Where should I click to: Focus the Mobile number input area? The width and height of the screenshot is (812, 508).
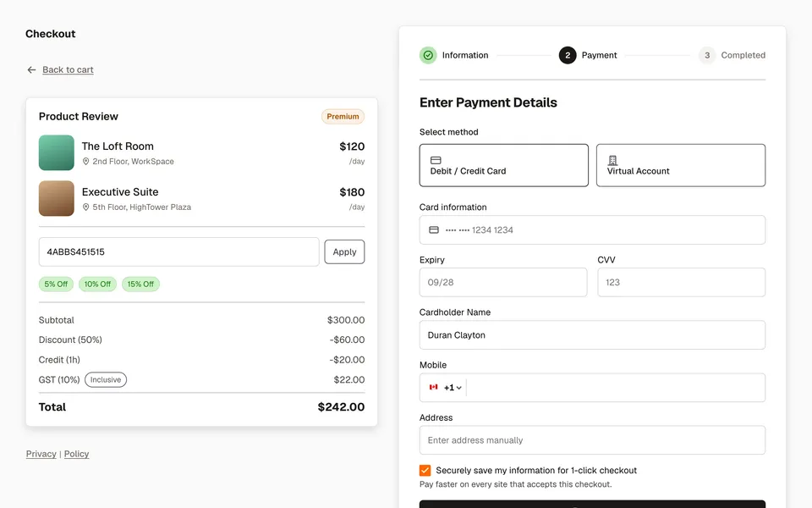pos(615,387)
